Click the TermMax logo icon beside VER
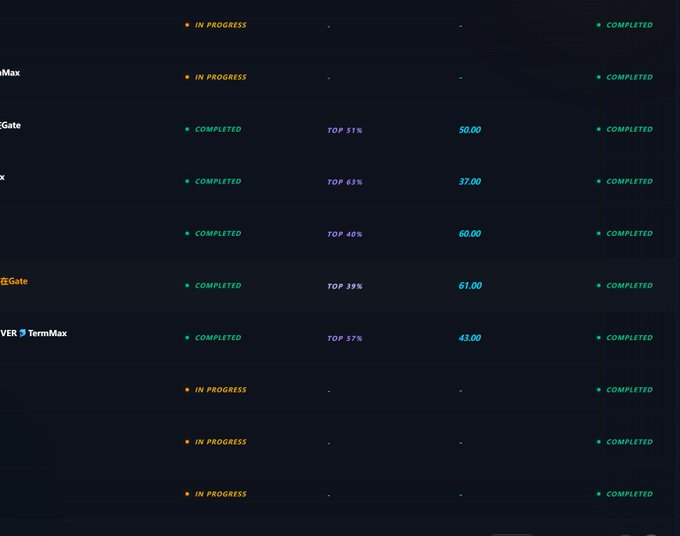The width and height of the screenshot is (680, 536). pyautogui.click(x=23, y=333)
